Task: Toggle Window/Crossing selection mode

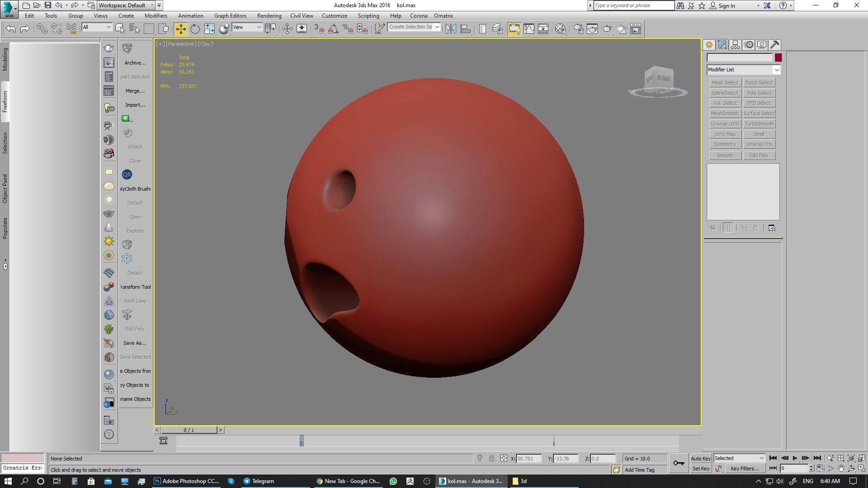Action: 163,29
